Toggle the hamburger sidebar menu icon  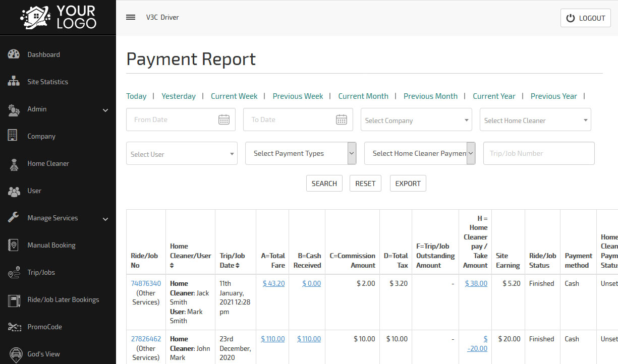pyautogui.click(x=131, y=17)
